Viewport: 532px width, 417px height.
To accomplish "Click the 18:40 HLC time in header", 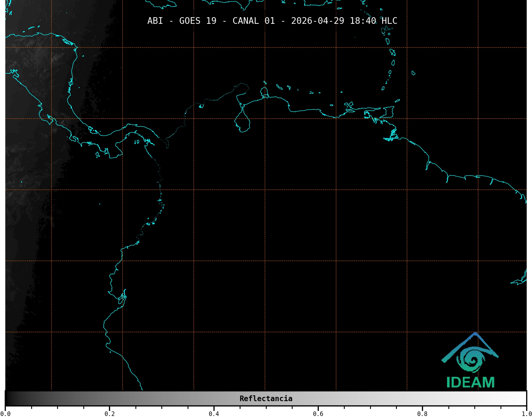I will pos(373,21).
